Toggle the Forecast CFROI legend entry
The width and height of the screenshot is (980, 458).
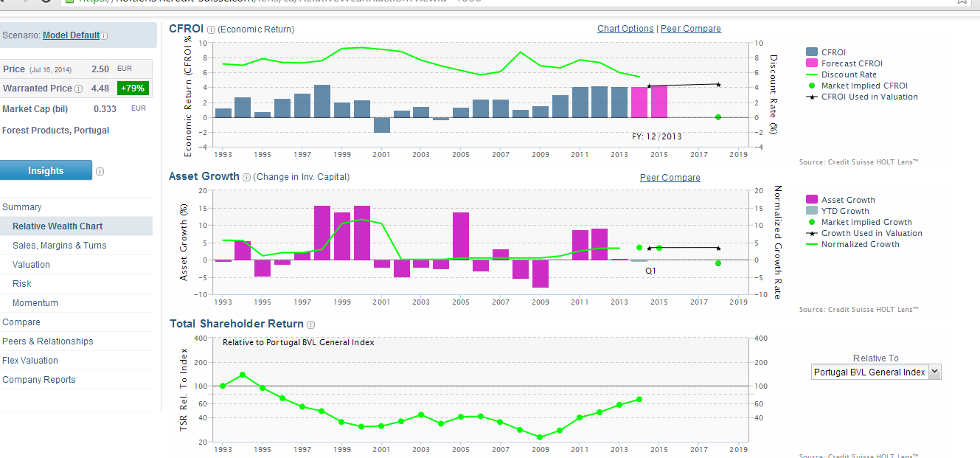click(852, 63)
